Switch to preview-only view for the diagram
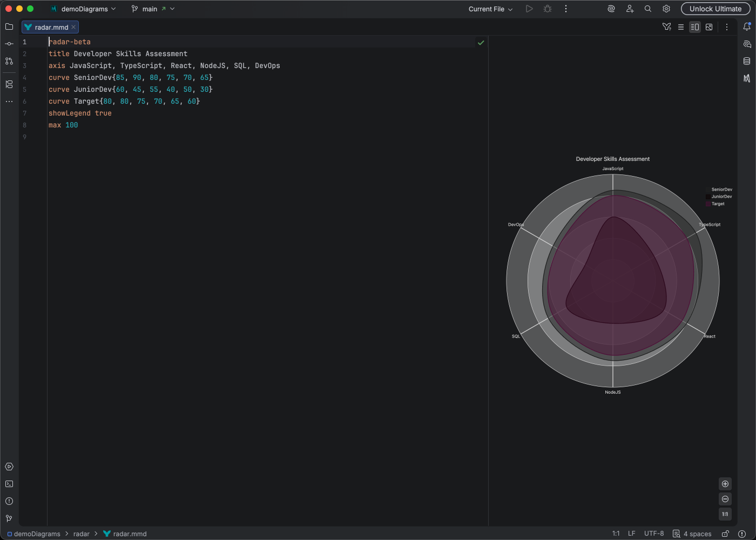This screenshot has height=540, width=756. point(709,26)
